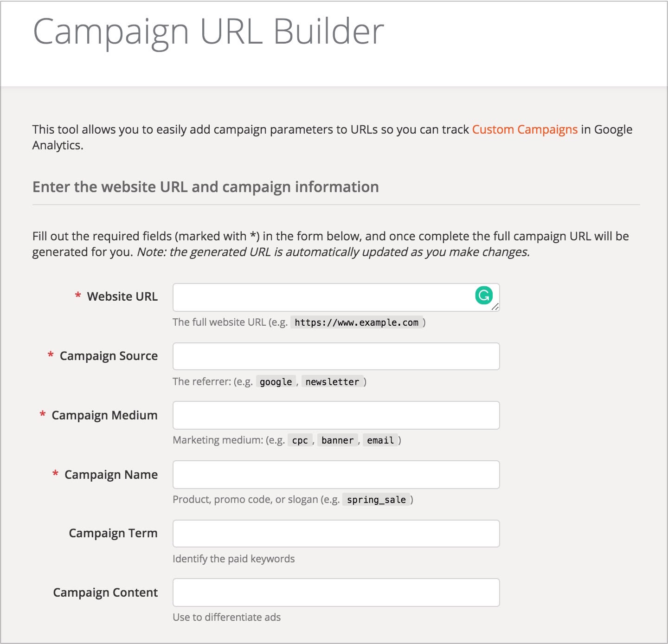668x644 pixels.
Task: Click inside the Campaign Source input
Action: [x=336, y=356]
